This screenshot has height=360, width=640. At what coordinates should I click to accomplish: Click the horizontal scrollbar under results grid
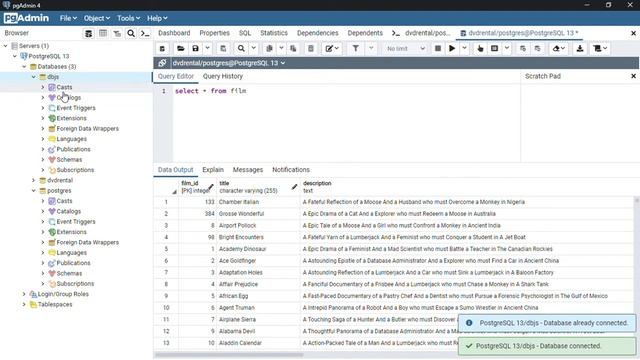click(x=229, y=355)
